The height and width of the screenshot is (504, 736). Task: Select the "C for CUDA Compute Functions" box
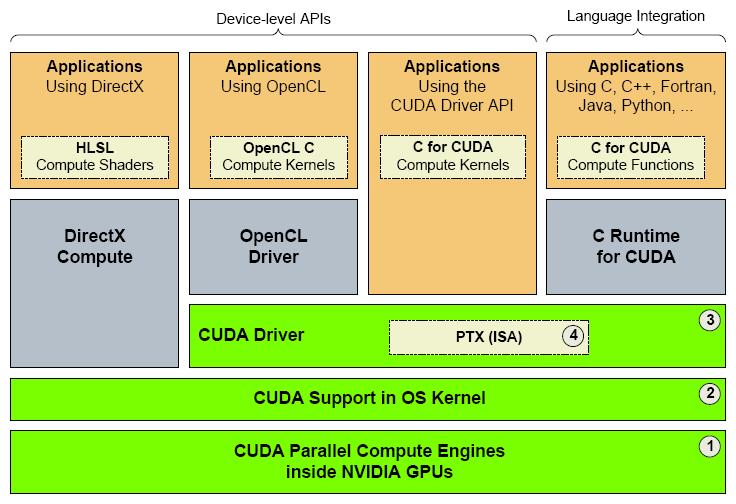point(631,157)
